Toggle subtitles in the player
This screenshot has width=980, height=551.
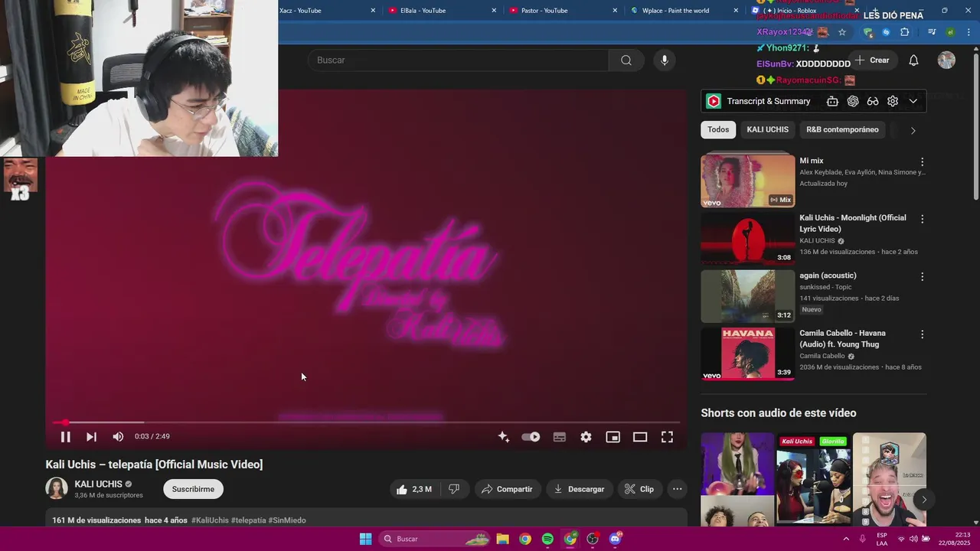[x=560, y=437]
